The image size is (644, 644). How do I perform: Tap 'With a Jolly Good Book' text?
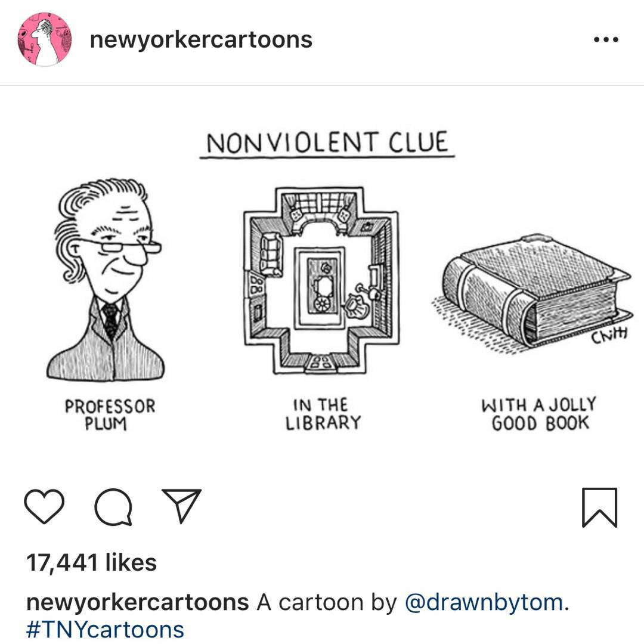pos(539,414)
